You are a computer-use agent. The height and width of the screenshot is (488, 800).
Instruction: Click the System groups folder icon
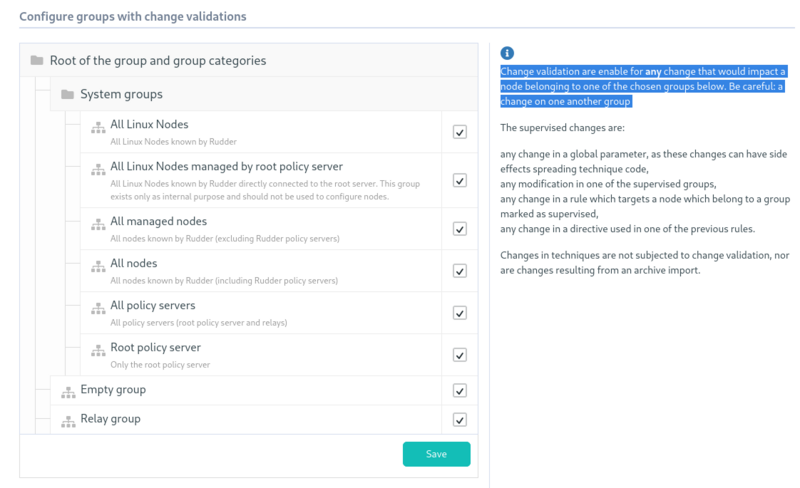click(67, 94)
